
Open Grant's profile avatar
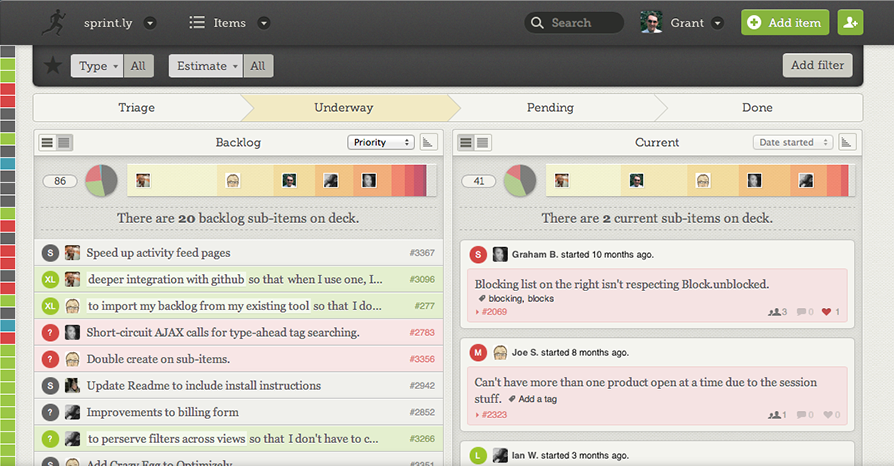(651, 23)
